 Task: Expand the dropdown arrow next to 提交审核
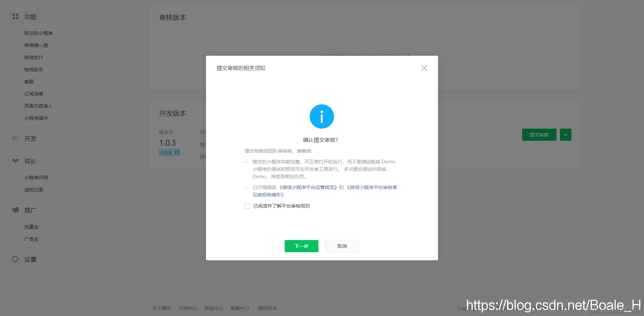[x=565, y=134]
